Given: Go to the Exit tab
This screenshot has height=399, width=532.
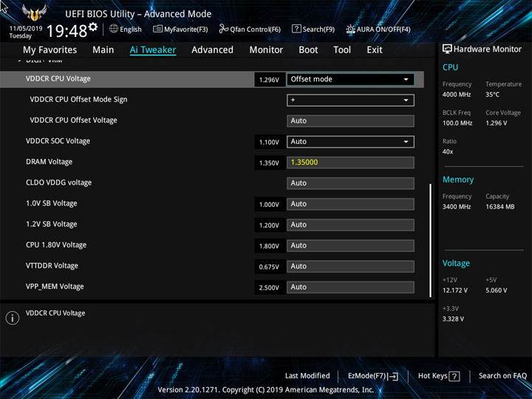Looking at the screenshot, I should [375, 50].
